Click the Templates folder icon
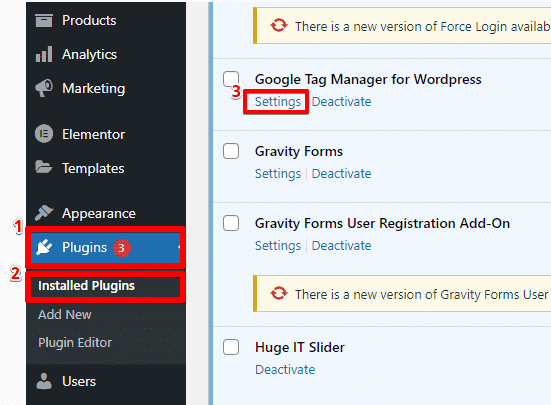The image size is (551, 405). click(44, 167)
